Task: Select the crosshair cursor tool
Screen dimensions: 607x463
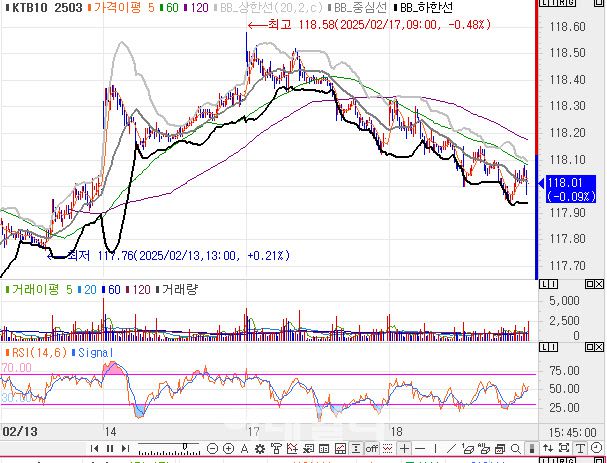Action: point(404,449)
